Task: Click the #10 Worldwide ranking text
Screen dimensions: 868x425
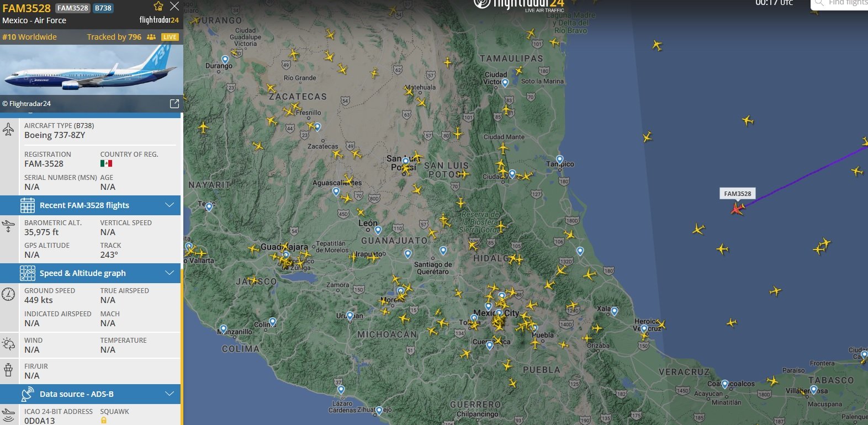Action: click(x=29, y=37)
